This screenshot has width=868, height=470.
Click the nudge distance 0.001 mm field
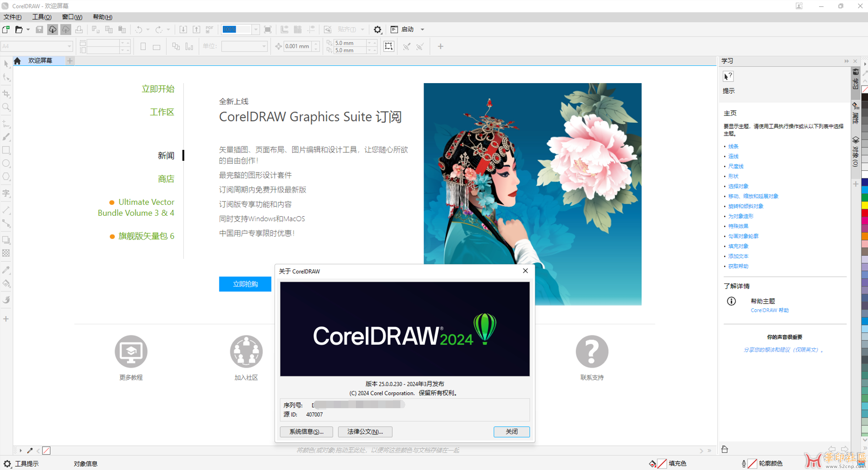298,47
